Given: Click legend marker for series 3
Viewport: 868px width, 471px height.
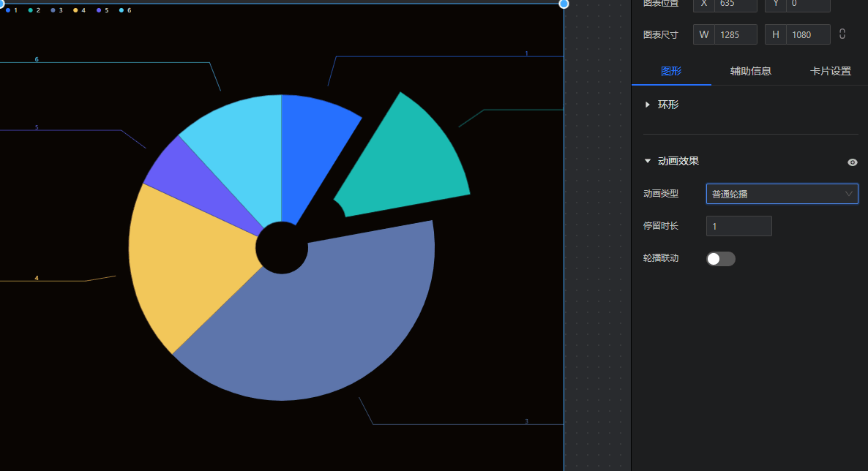Looking at the screenshot, I should tap(53, 10).
